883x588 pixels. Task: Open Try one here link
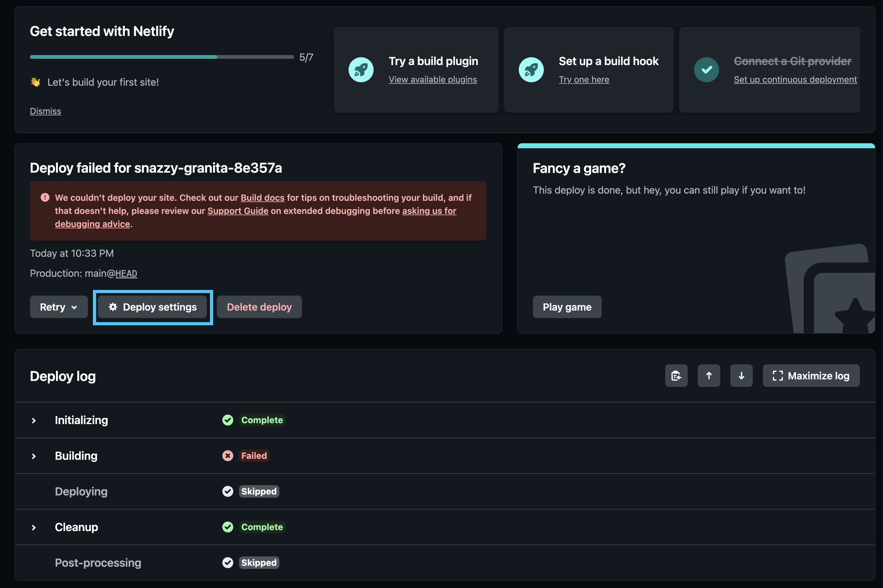584,79
